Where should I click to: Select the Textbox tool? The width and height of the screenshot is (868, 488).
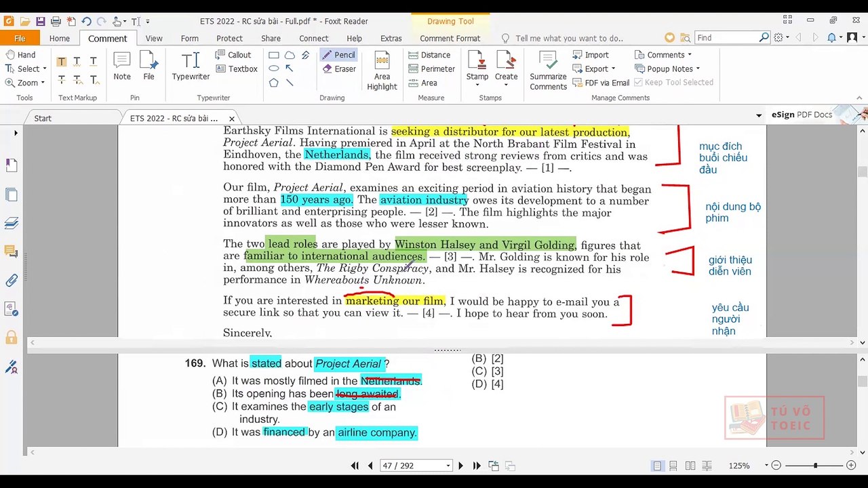click(237, 69)
